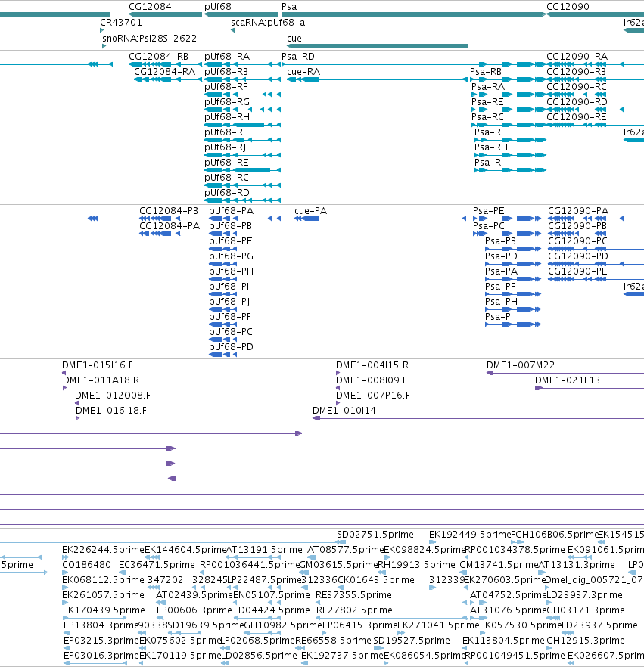The image size is (644, 667).
Task: Click protein CG12090-PC label
Action: tap(577, 241)
